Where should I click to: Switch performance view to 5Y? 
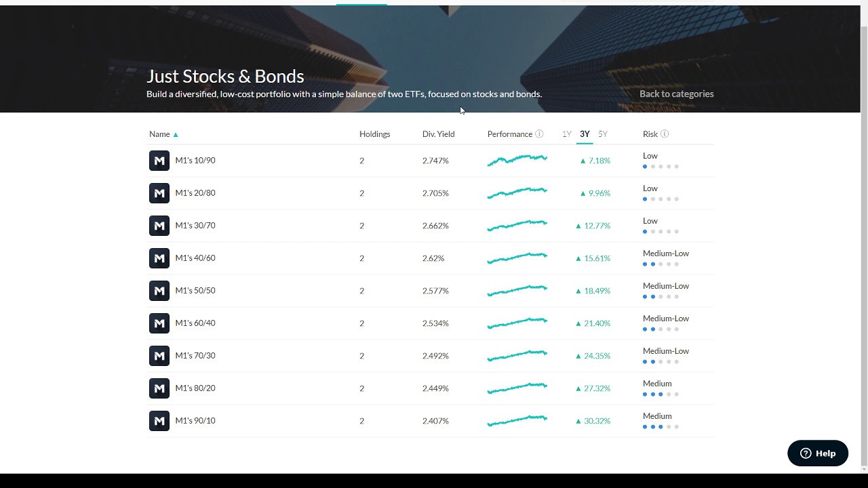tap(603, 134)
